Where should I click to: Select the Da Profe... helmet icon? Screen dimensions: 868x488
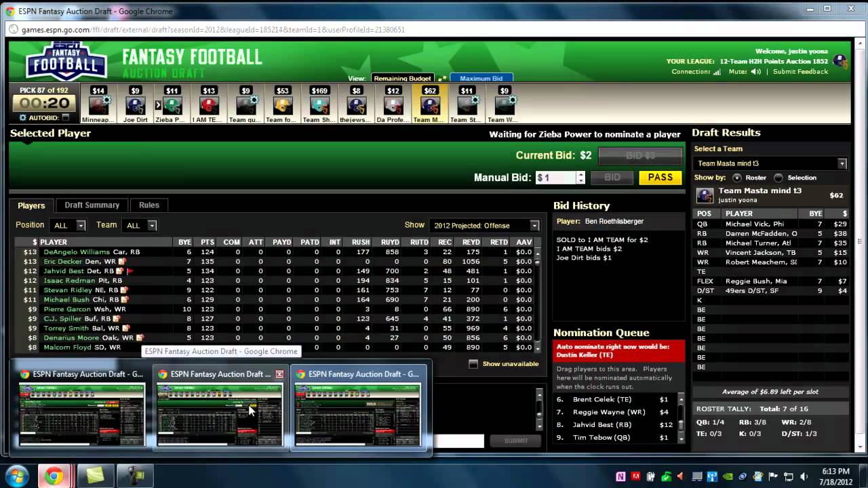pyautogui.click(x=393, y=106)
